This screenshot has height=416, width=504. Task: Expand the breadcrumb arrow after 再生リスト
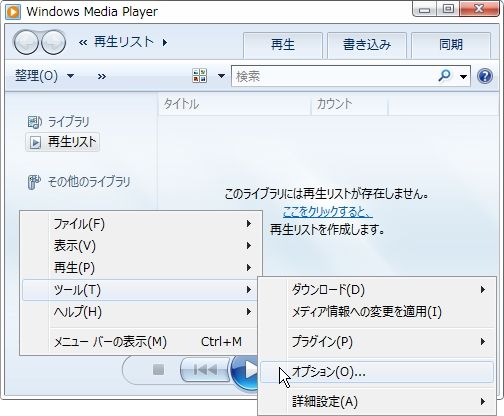pos(165,43)
